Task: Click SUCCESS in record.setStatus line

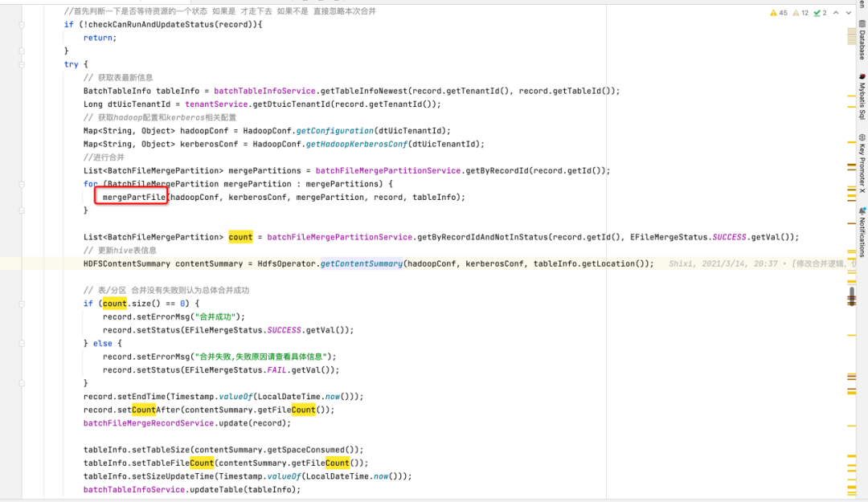Action: 284,330
